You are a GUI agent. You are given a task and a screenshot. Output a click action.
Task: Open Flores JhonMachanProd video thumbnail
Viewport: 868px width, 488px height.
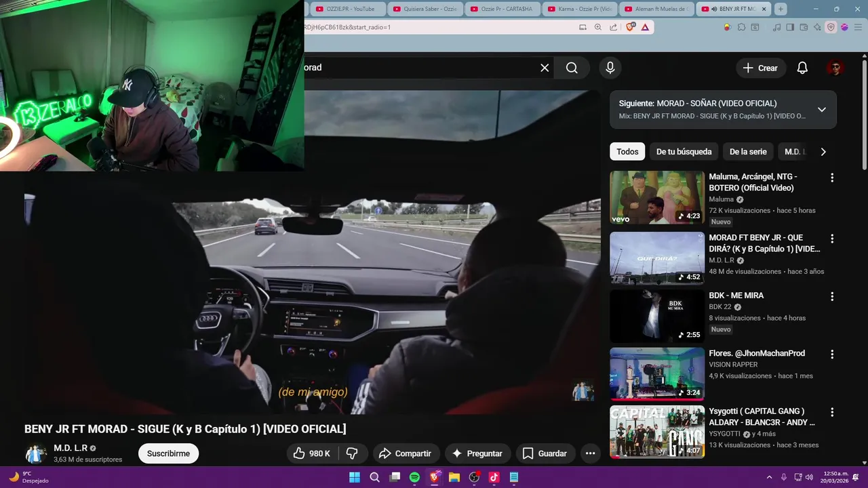657,373
